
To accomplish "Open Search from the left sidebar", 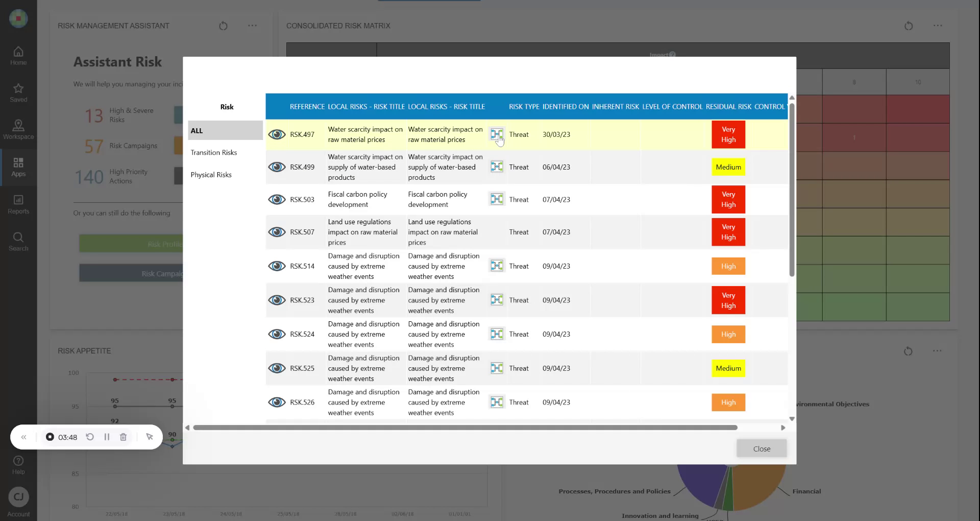I will pos(18,240).
